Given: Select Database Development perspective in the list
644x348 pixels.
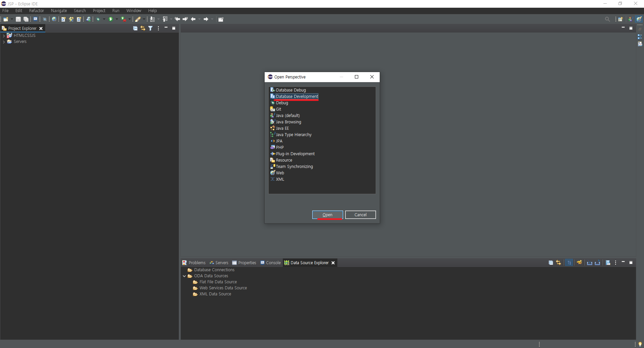Looking at the screenshot, I should (297, 97).
